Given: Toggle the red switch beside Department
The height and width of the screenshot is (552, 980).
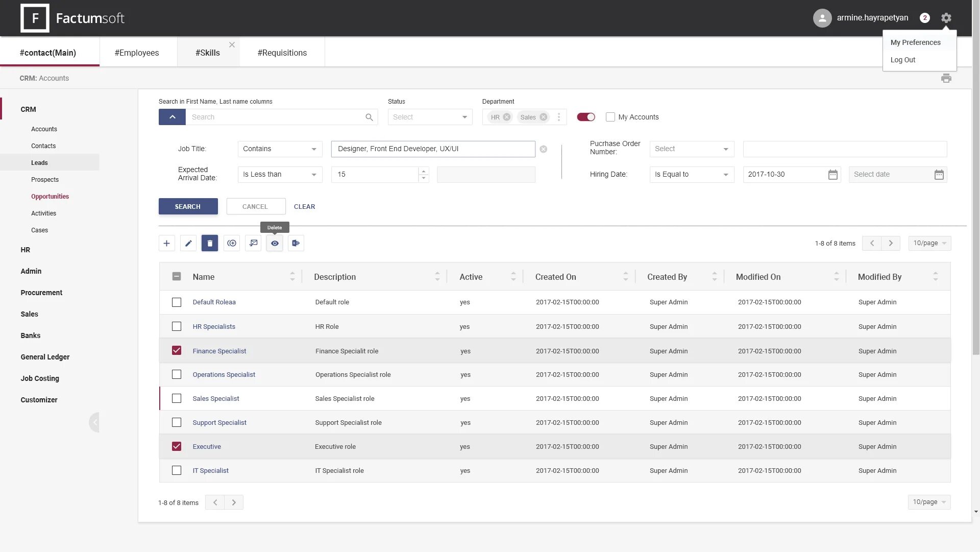Looking at the screenshot, I should pyautogui.click(x=585, y=117).
